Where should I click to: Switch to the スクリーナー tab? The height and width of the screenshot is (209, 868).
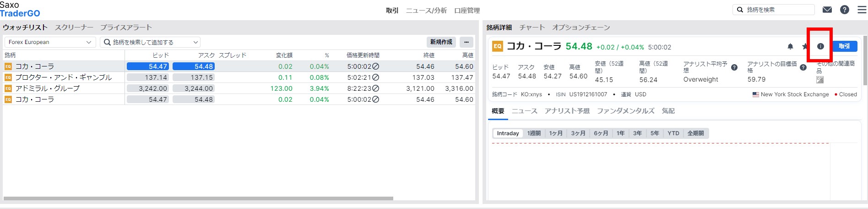(74, 27)
